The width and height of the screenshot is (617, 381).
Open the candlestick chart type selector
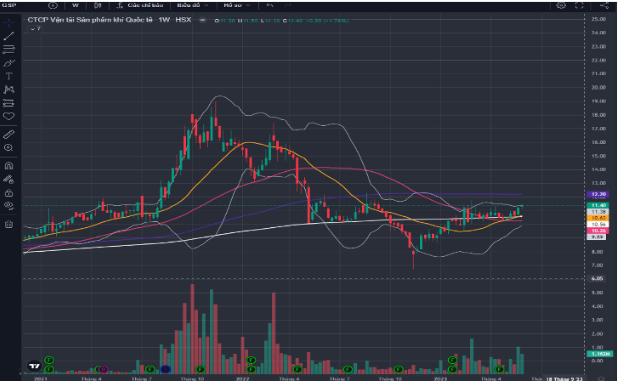98,5
